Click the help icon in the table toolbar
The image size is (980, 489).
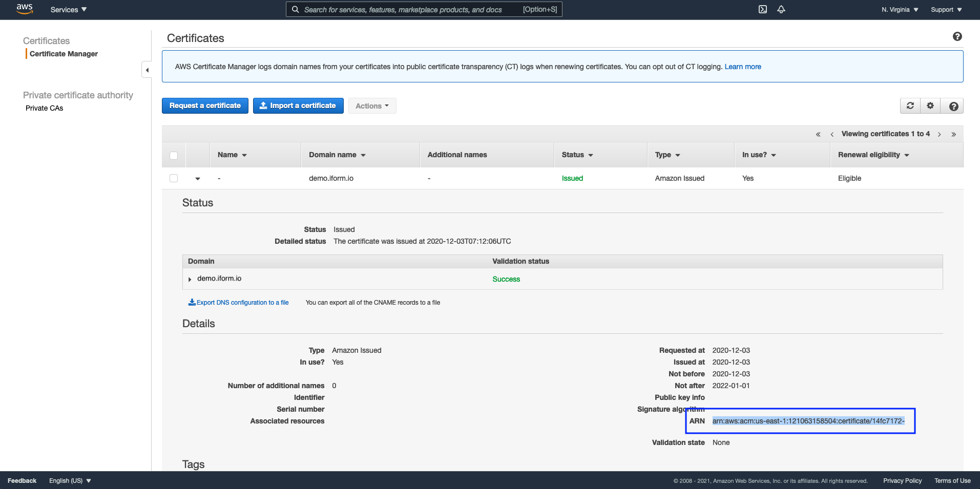(x=953, y=106)
